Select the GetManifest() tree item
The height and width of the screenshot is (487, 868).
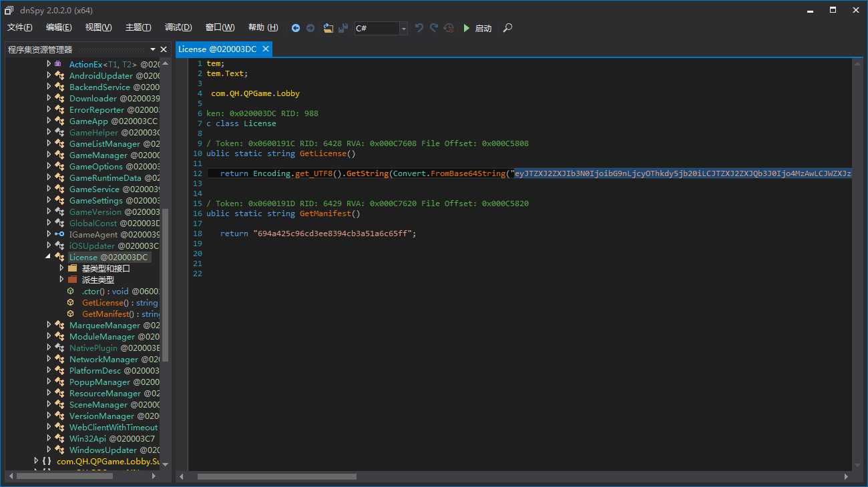121,314
